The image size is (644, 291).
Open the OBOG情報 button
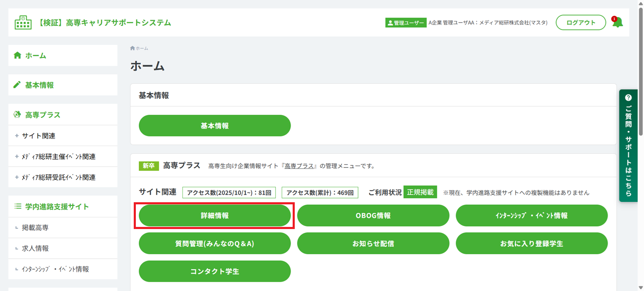click(373, 216)
